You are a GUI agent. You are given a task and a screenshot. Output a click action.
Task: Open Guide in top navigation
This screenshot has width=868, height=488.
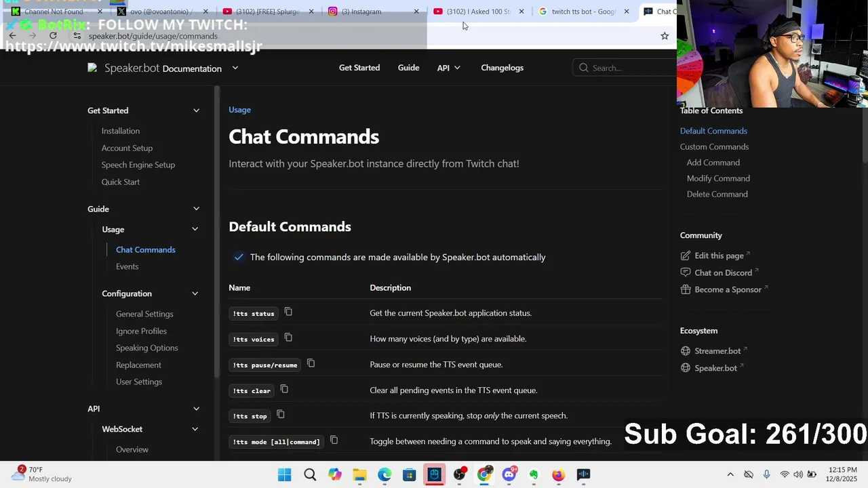coord(408,68)
